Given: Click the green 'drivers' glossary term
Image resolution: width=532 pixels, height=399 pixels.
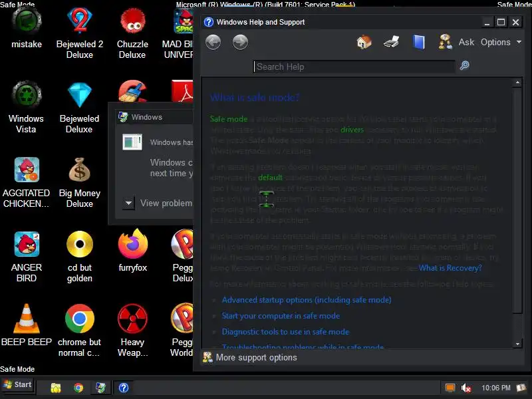Looking at the screenshot, I should (352, 130).
